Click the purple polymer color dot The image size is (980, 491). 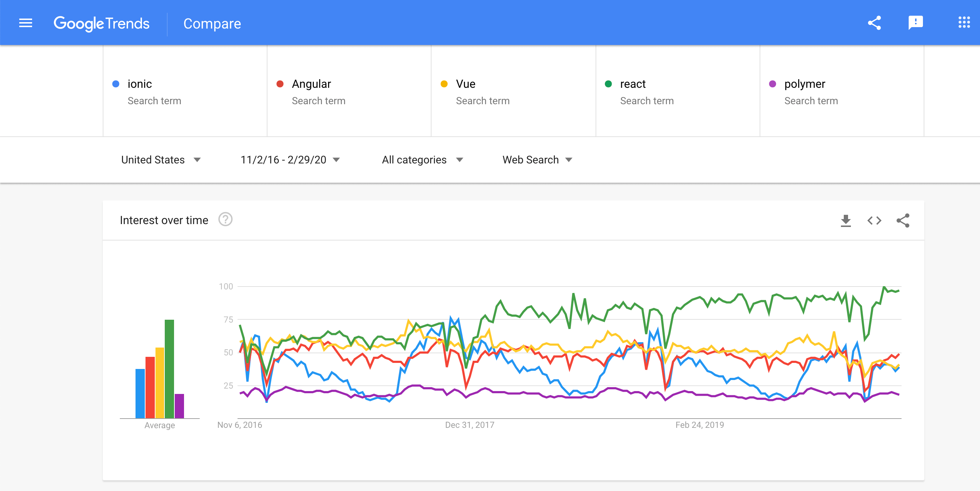coord(772,84)
